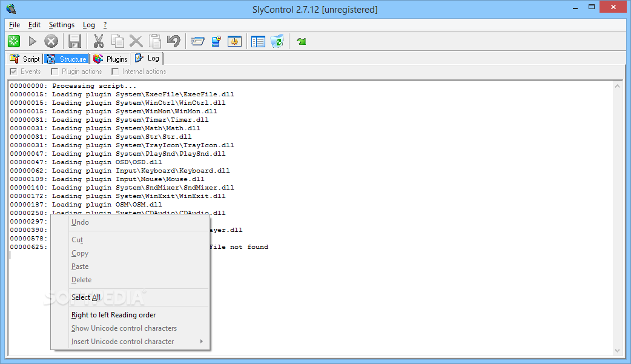Click log line loading OSD\OSD.dll
The width and height of the screenshot is (631, 364).
point(86,162)
